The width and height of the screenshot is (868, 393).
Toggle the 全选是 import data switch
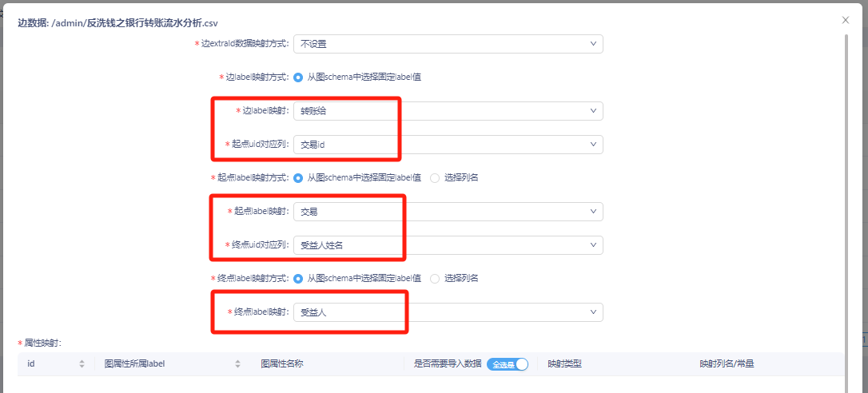(x=508, y=364)
